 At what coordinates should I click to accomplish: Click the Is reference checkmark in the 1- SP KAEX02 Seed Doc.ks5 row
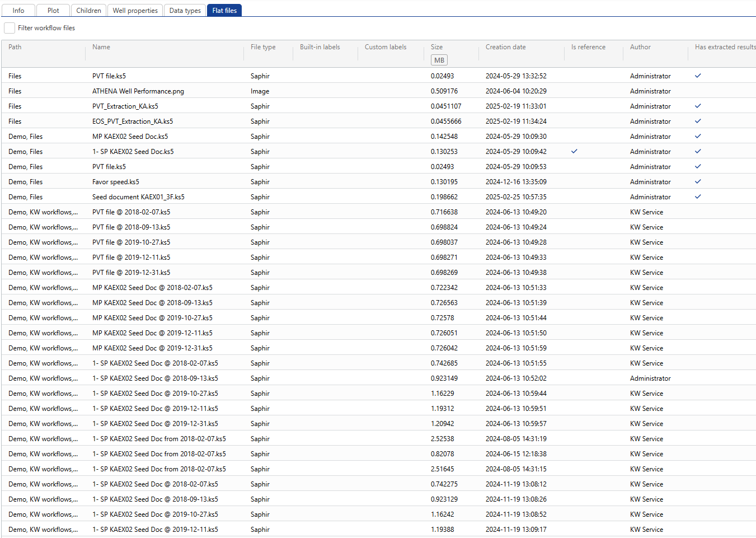point(574,151)
